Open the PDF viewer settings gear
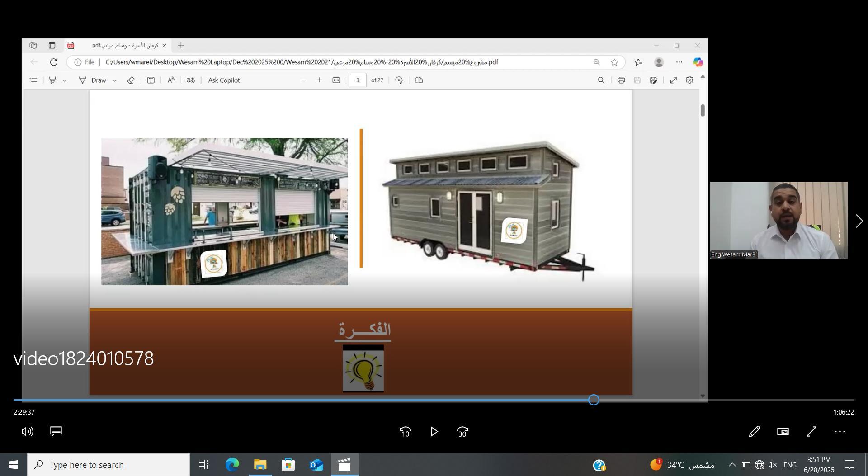The width and height of the screenshot is (868, 476). pos(689,80)
